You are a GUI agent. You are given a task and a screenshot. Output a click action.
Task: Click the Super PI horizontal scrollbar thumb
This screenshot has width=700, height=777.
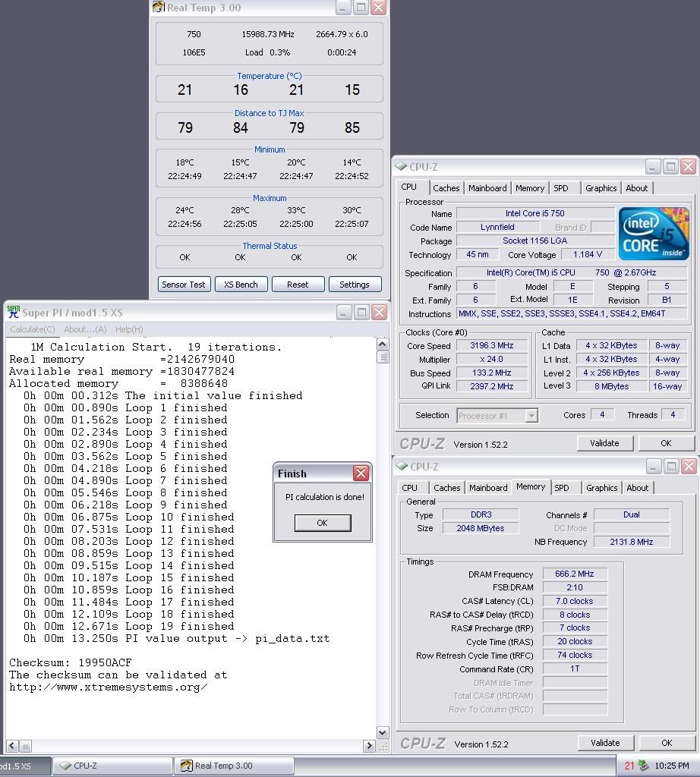click(25, 745)
